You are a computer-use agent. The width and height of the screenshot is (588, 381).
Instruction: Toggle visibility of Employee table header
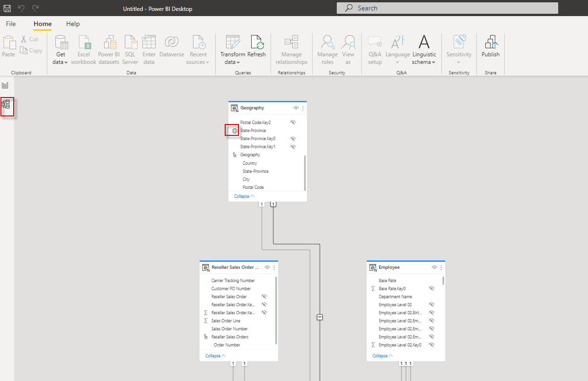(434, 267)
